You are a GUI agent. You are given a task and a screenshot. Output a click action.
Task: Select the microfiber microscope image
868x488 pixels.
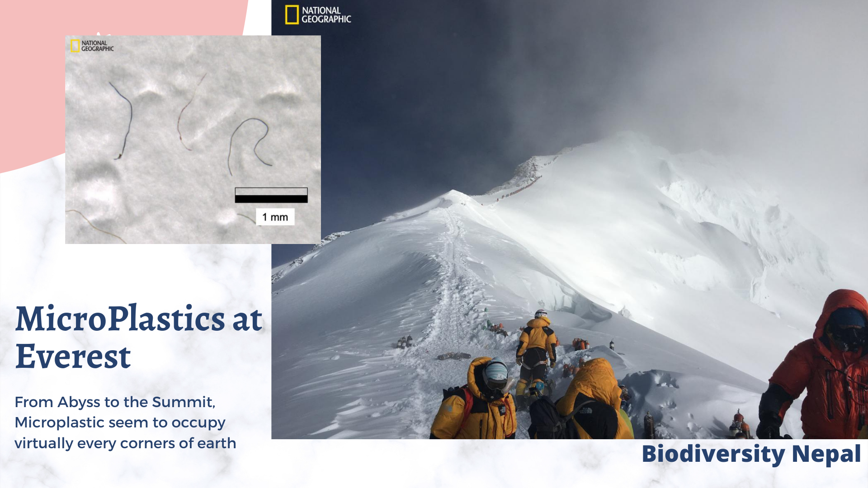coord(193,140)
